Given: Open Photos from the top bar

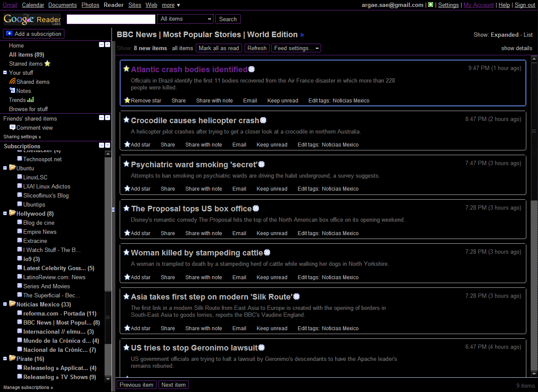Looking at the screenshot, I should (90, 5).
